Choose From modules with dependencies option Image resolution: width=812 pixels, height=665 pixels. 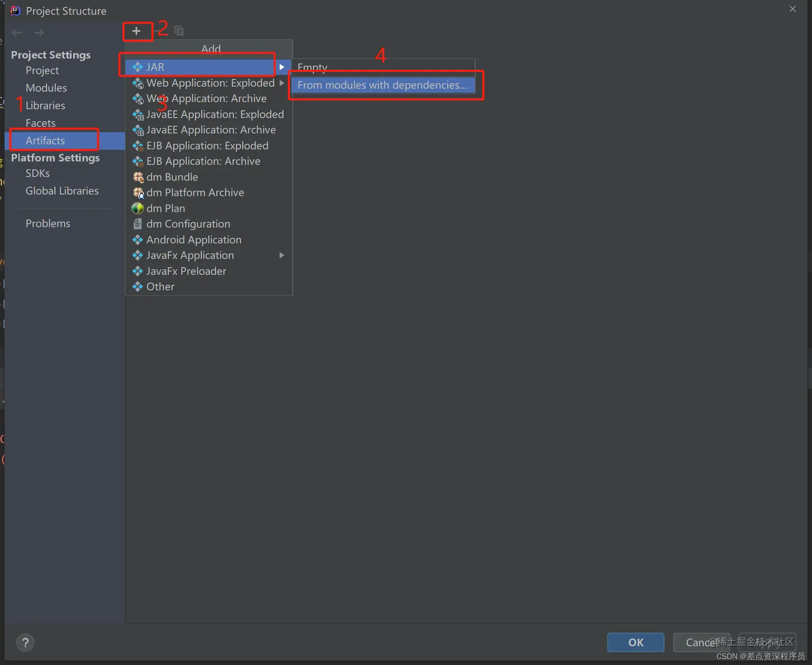pyautogui.click(x=383, y=85)
